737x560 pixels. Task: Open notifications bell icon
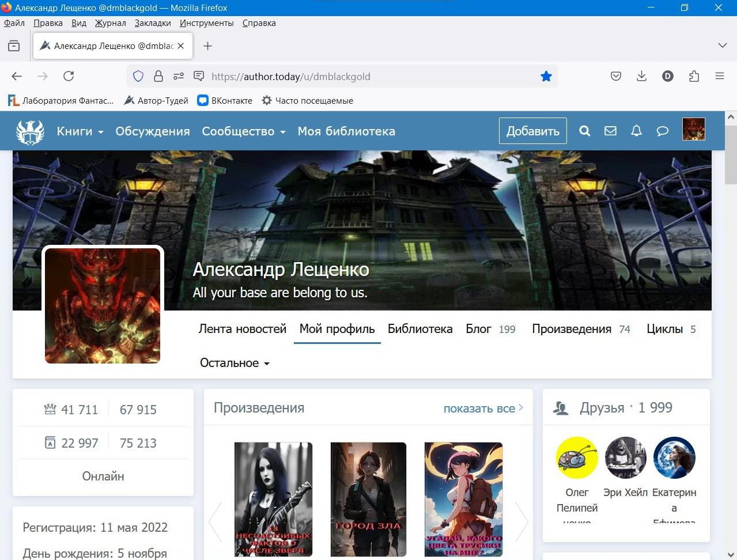click(636, 131)
